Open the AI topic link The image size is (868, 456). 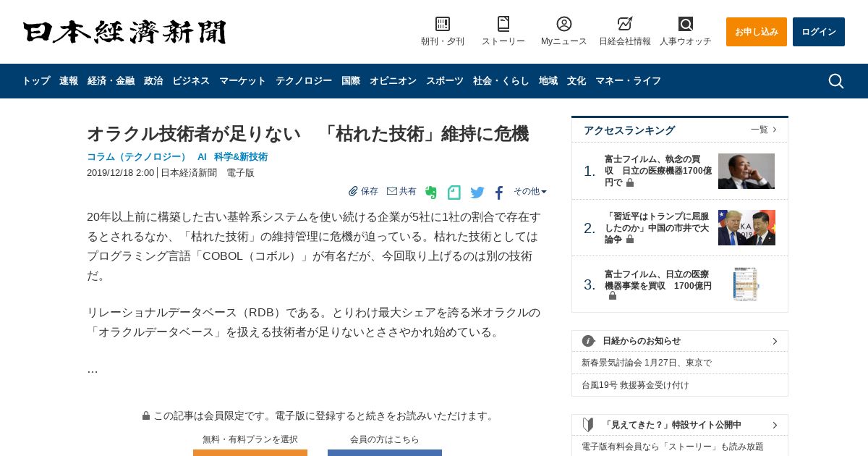[202, 156]
